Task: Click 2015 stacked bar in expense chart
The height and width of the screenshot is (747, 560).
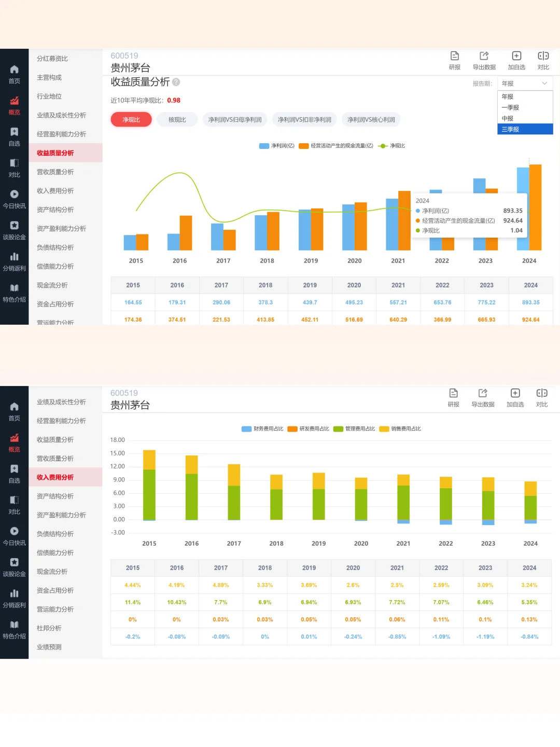Action: [x=149, y=485]
